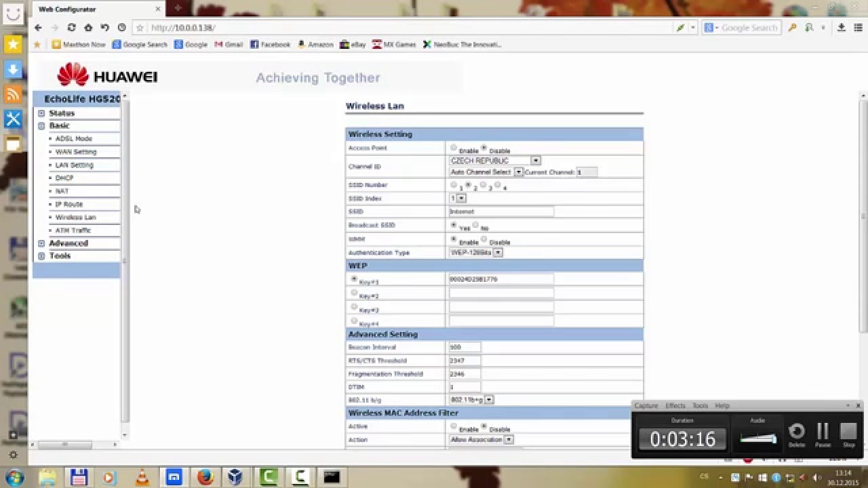Open the notes icon in the browser sidebar
Screen dimensions: 868x488
click(13, 144)
